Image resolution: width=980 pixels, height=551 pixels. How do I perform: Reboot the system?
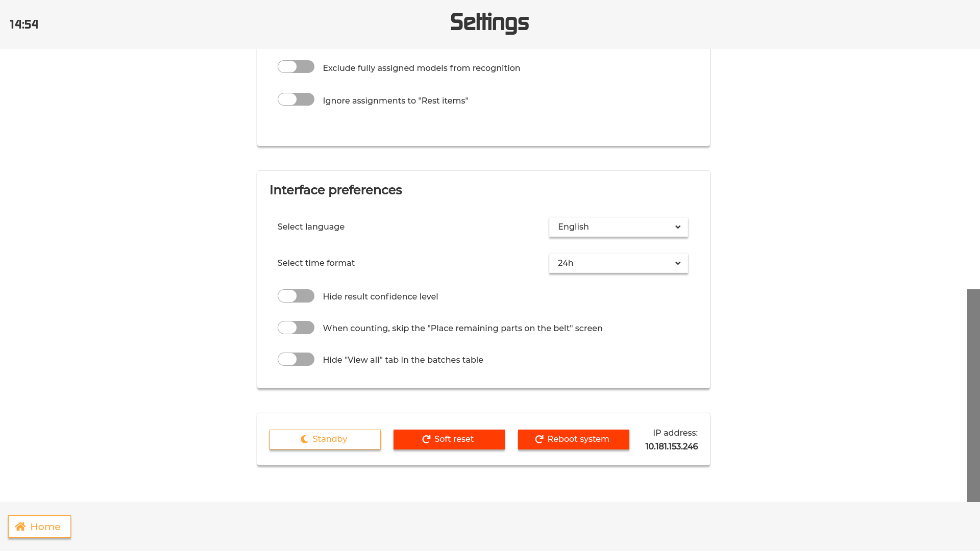pos(573,439)
